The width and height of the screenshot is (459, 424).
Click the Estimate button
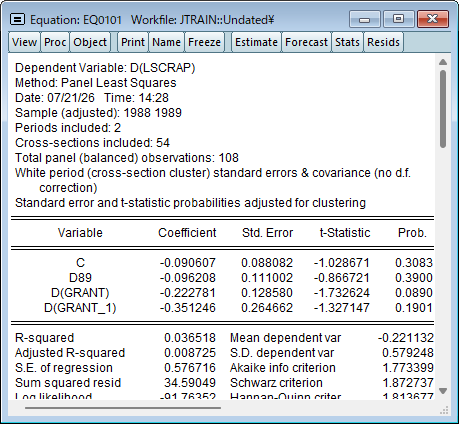pos(256,42)
